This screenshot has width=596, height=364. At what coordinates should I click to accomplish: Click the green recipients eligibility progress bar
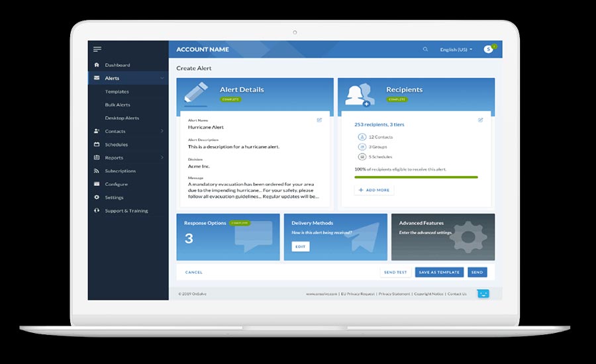[x=416, y=177]
